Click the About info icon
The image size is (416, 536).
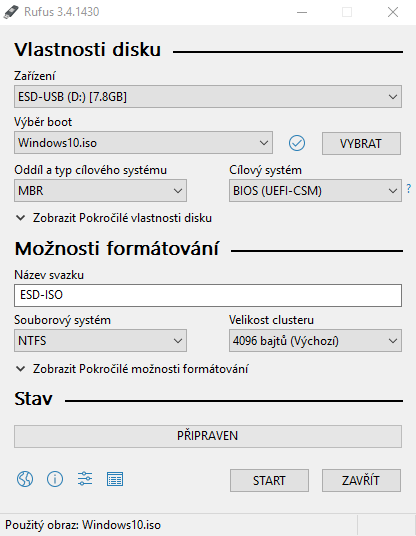click(x=55, y=479)
